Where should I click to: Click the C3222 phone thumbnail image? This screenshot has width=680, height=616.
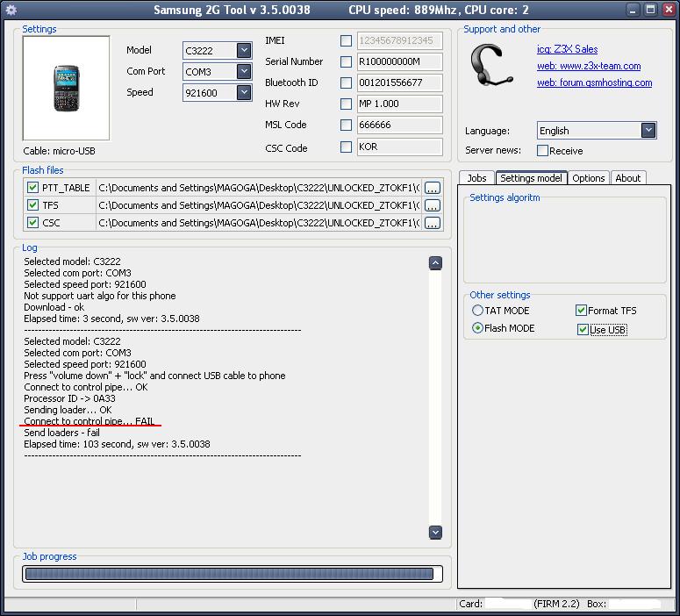click(67, 88)
